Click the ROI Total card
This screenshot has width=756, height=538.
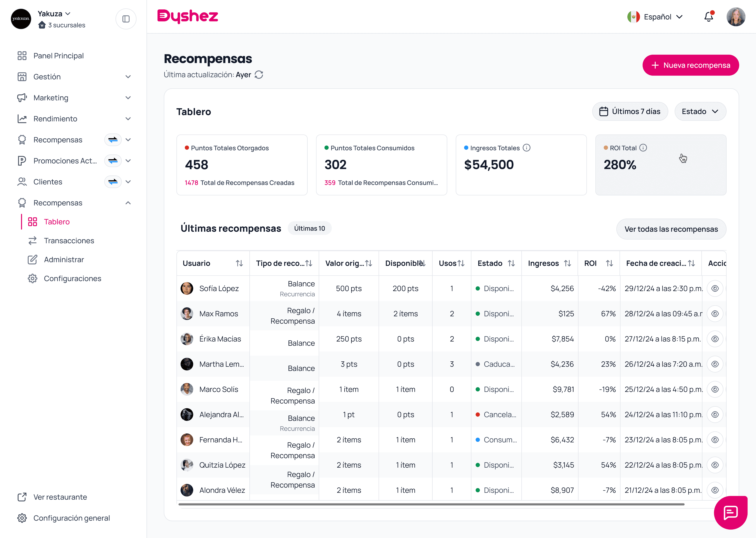pos(661,165)
